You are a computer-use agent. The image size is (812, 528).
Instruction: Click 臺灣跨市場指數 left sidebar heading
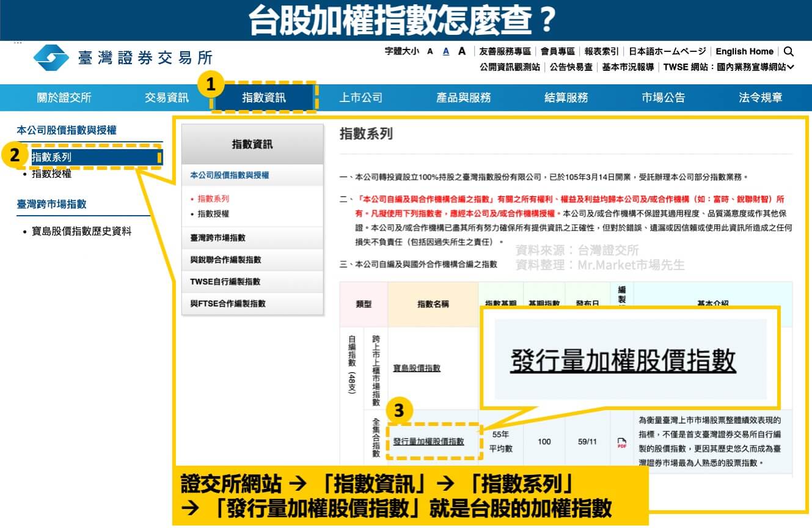pos(51,204)
